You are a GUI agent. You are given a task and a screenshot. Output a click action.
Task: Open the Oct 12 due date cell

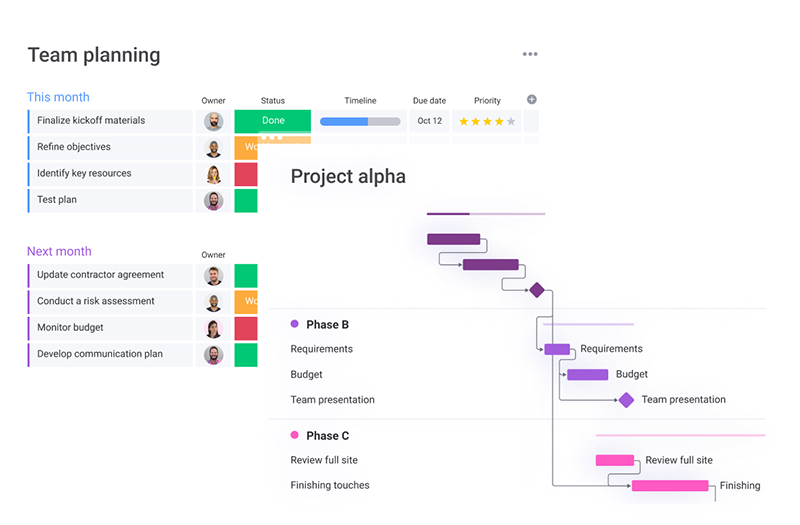tap(430, 121)
